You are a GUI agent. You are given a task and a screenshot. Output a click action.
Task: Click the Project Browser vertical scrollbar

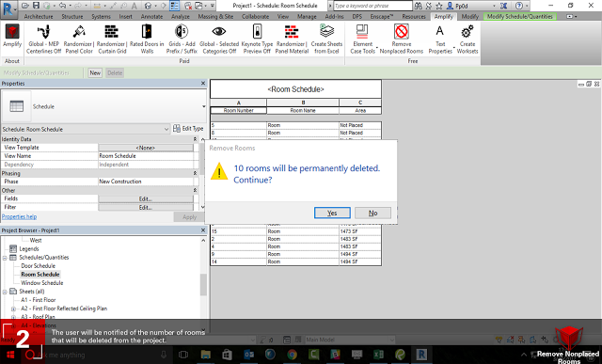coord(203,284)
